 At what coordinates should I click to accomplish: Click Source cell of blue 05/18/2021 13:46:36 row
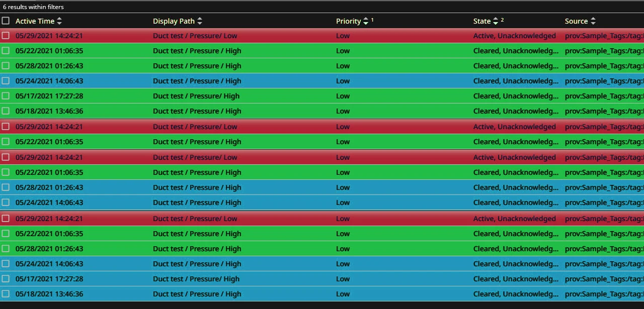click(x=604, y=294)
